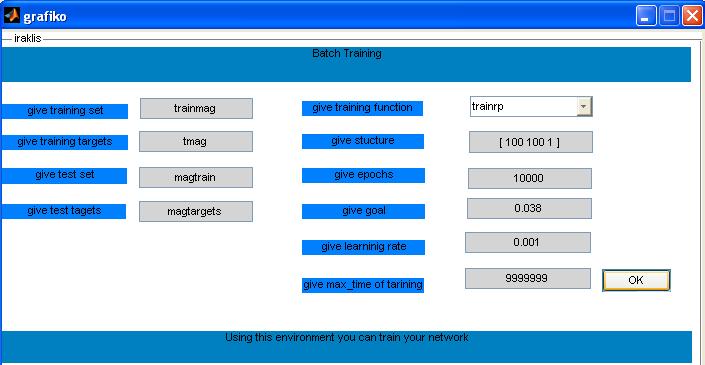The image size is (705, 365).
Task: Click the test targets field 'magtargets'
Action: point(196,211)
